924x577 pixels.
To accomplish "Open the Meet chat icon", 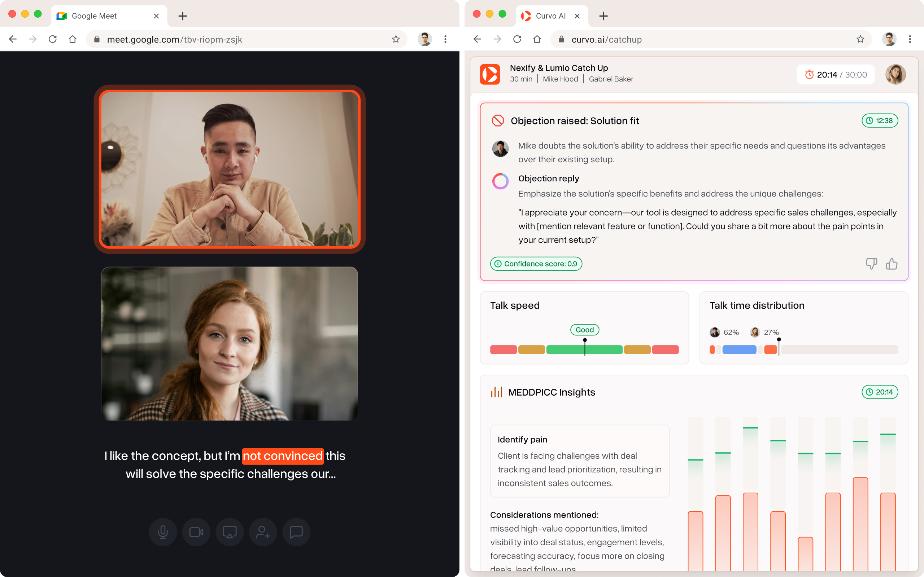I will pos(296,532).
